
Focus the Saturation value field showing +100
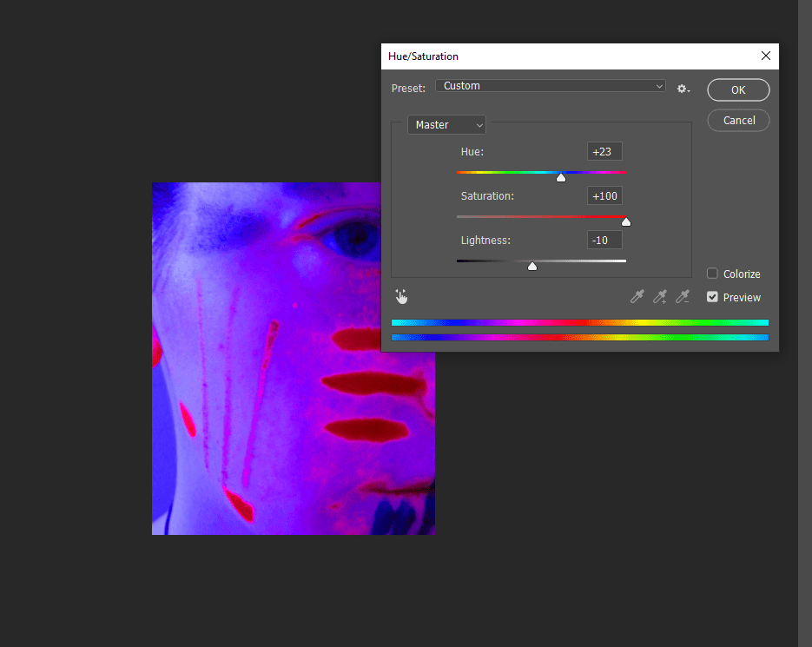pos(604,196)
